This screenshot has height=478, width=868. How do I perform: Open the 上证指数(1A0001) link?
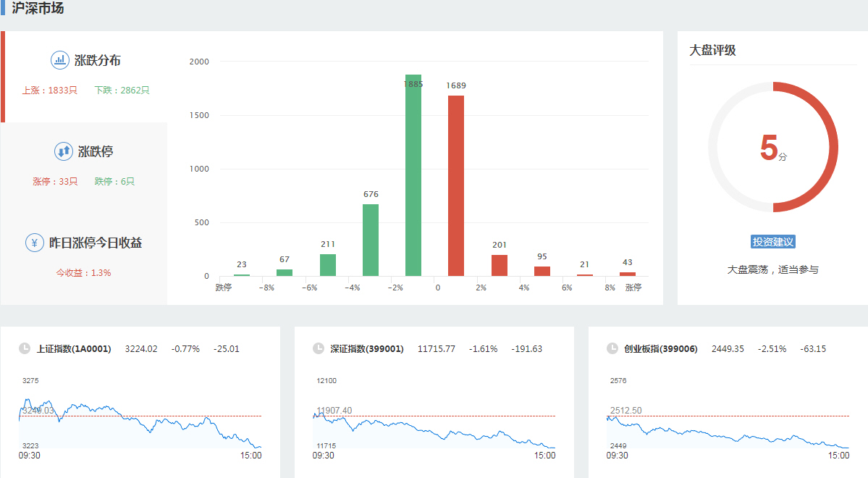pyautogui.click(x=74, y=349)
